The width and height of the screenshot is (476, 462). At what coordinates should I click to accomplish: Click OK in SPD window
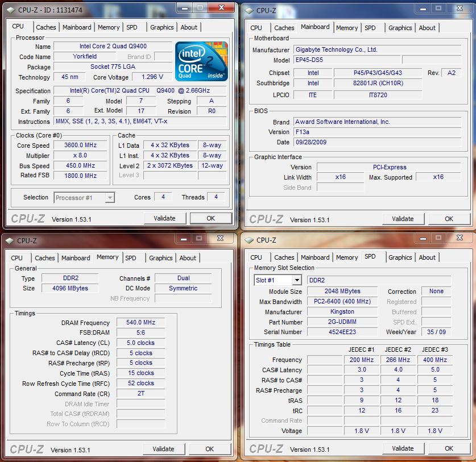click(x=449, y=449)
